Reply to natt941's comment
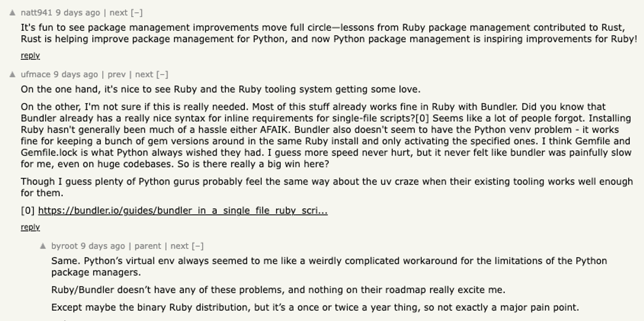The image size is (644, 321). 30,55
